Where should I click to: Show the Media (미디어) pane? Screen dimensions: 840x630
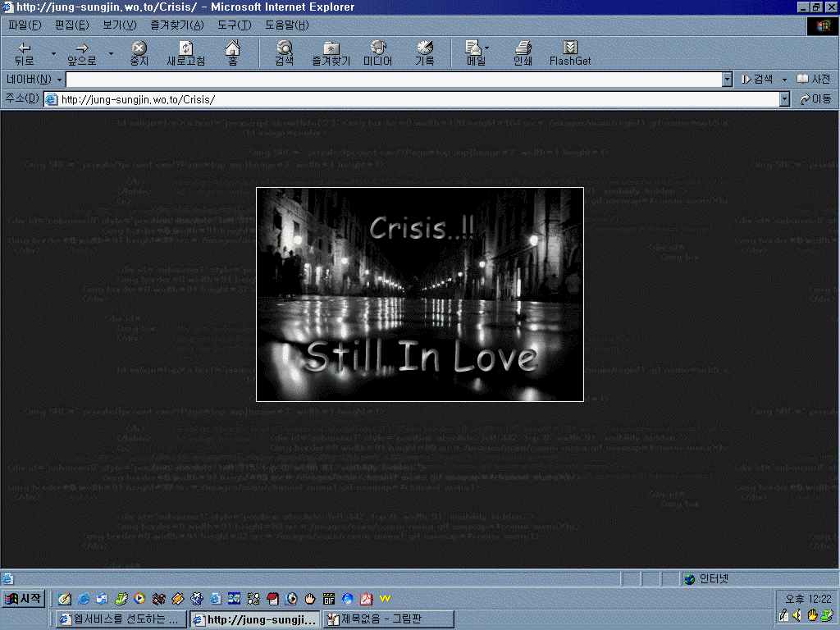(x=377, y=53)
